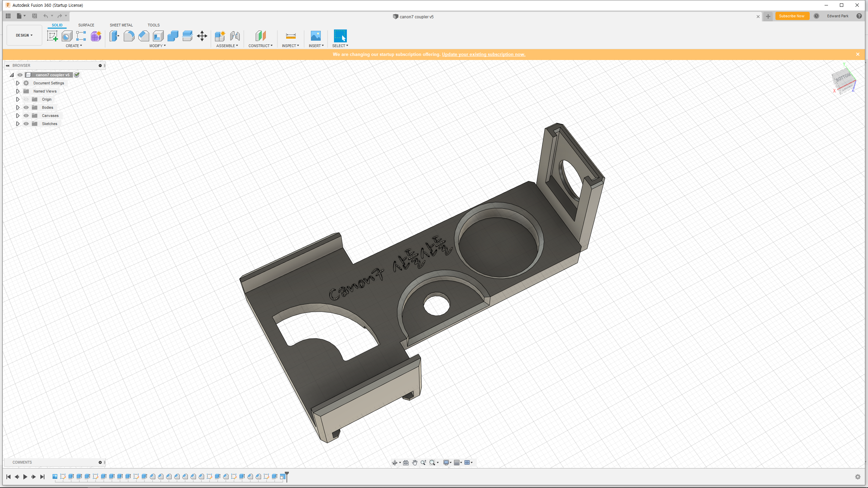Image resolution: width=868 pixels, height=488 pixels.
Task: Expand the Document Settings node
Action: [18, 83]
